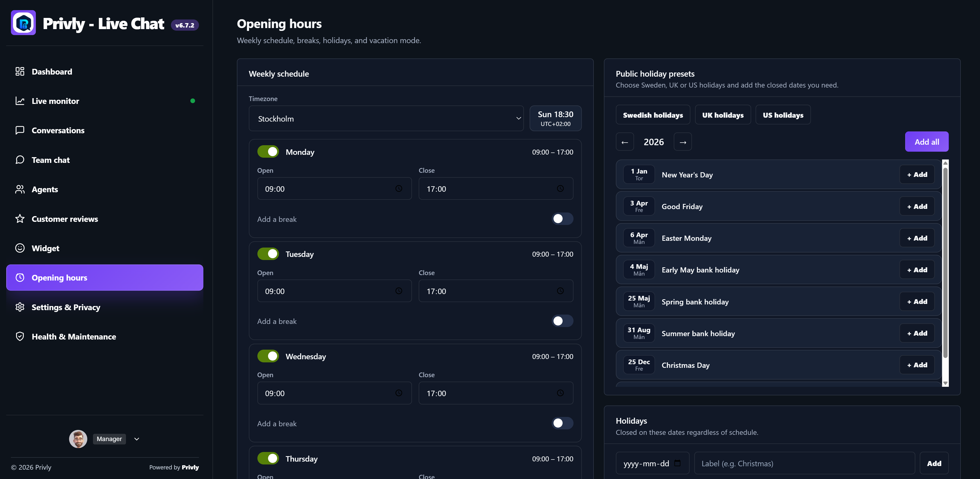Open the Dashboard menu item

(105, 71)
